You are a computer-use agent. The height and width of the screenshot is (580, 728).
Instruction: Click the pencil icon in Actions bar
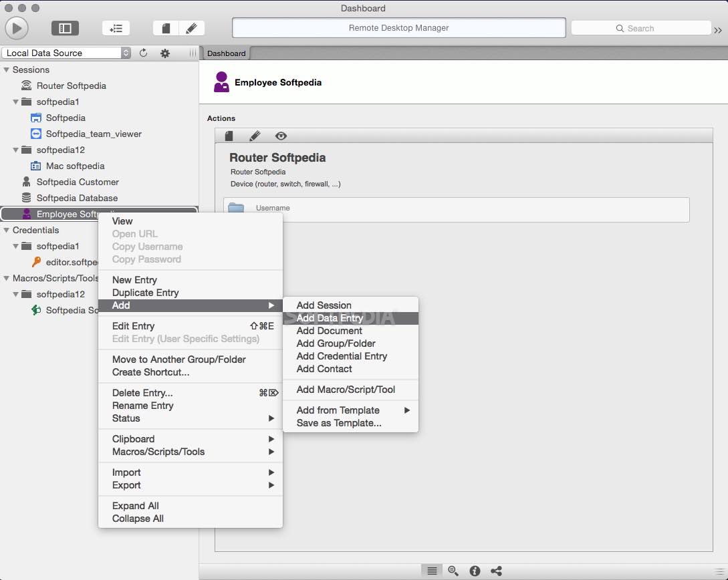pyautogui.click(x=255, y=136)
